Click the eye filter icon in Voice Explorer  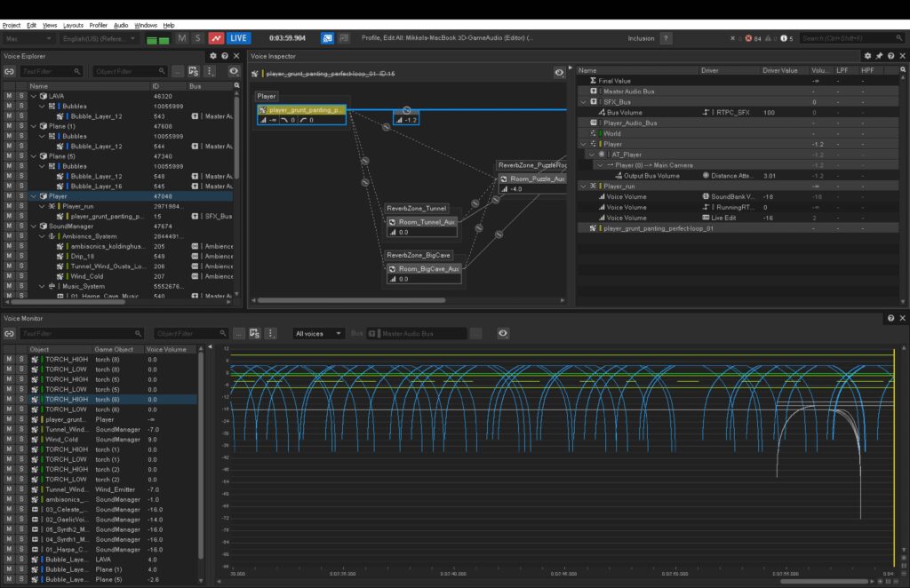pyautogui.click(x=235, y=71)
